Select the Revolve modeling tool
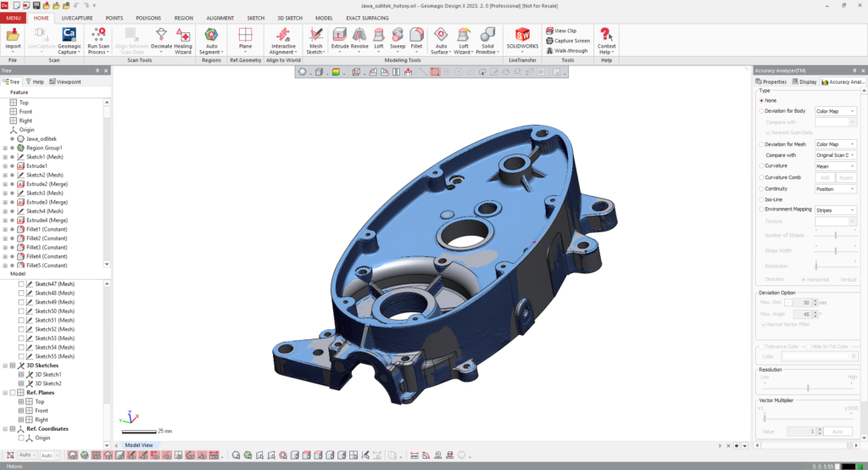 [359, 35]
